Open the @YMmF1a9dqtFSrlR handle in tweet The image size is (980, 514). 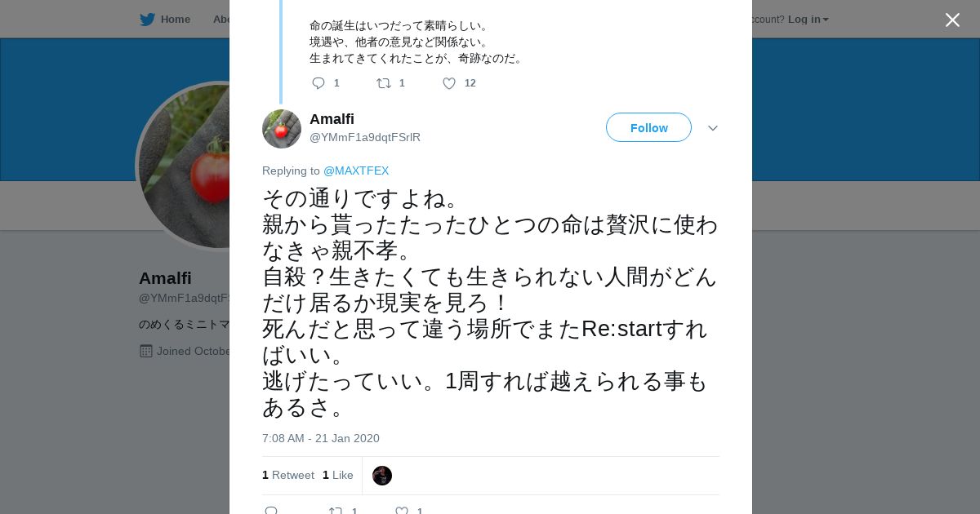[365, 137]
